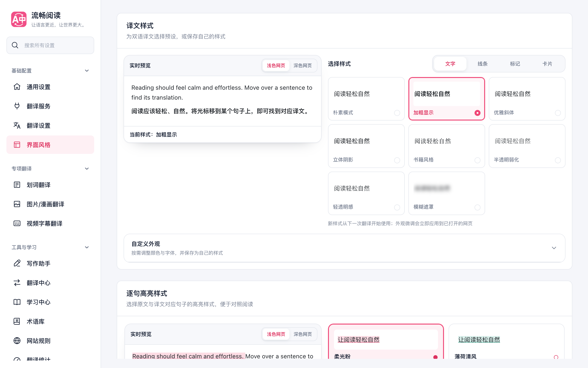This screenshot has height=368, width=588.
Task: Switch to the 标记 style tab
Action: pyautogui.click(x=515, y=64)
